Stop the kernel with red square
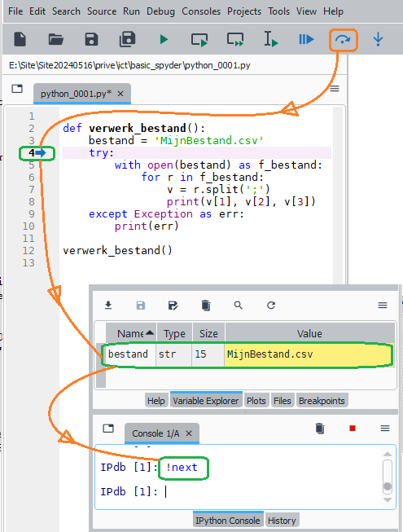 coord(353,429)
